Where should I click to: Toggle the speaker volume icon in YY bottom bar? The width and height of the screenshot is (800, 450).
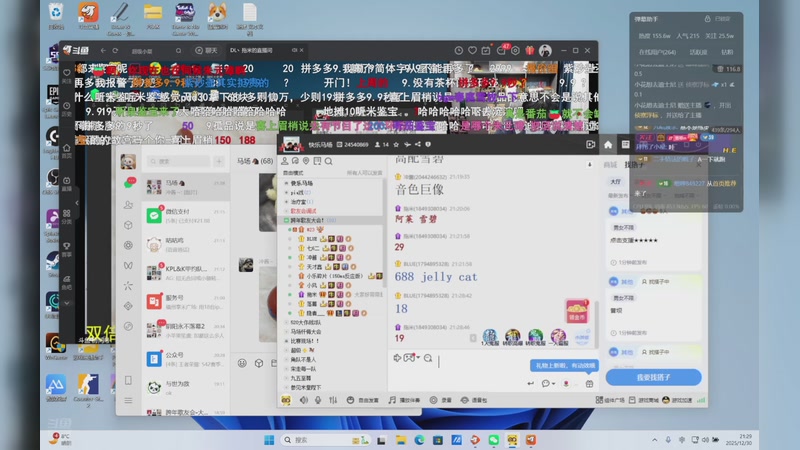[304, 400]
